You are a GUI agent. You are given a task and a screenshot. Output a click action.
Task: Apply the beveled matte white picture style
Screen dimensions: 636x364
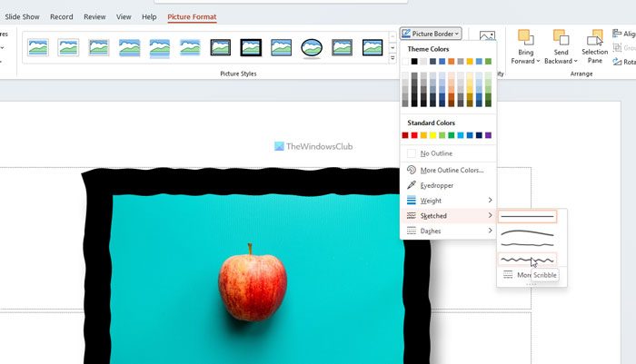pyautogui.click(x=68, y=47)
